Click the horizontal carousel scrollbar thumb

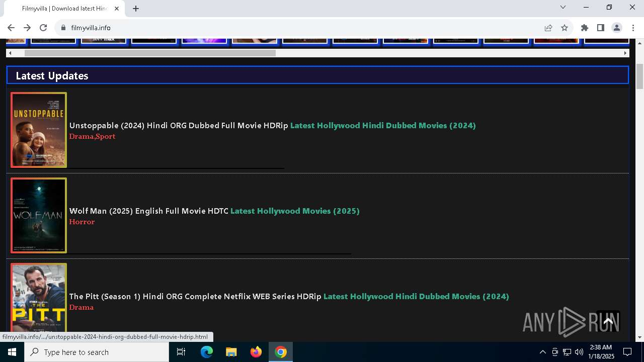[x=150, y=53]
